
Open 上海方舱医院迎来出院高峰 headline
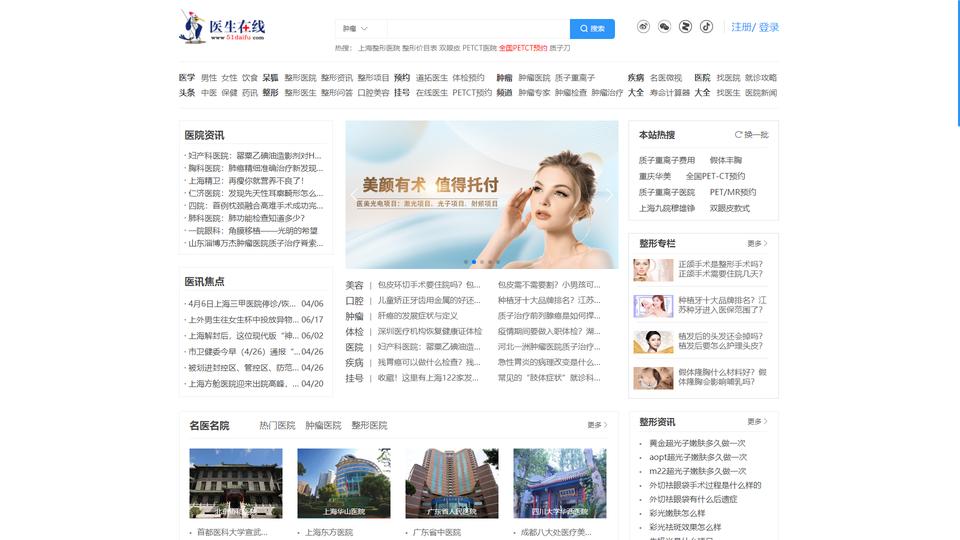tap(243, 384)
